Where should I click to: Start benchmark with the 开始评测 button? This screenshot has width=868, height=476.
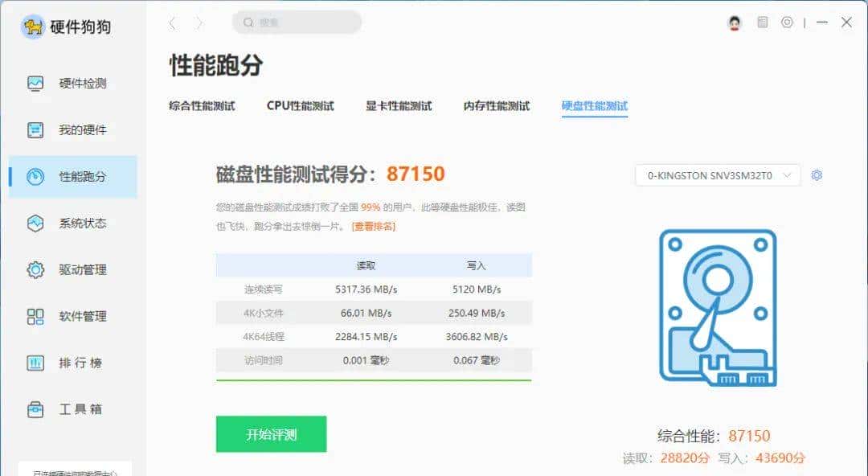[x=271, y=433]
